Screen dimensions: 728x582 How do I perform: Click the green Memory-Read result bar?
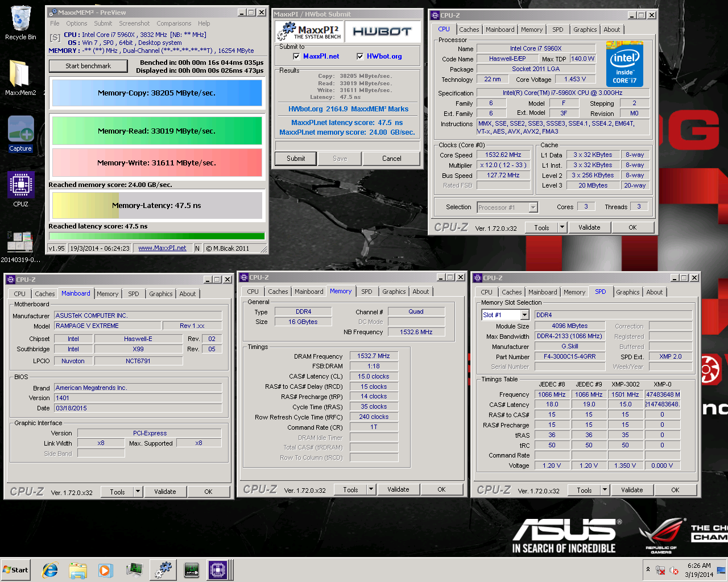(157, 131)
